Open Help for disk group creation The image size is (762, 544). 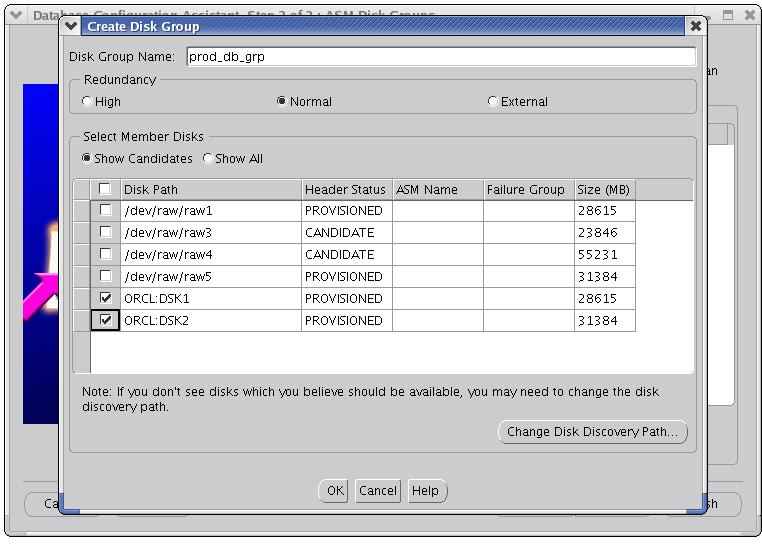pyautogui.click(x=425, y=491)
